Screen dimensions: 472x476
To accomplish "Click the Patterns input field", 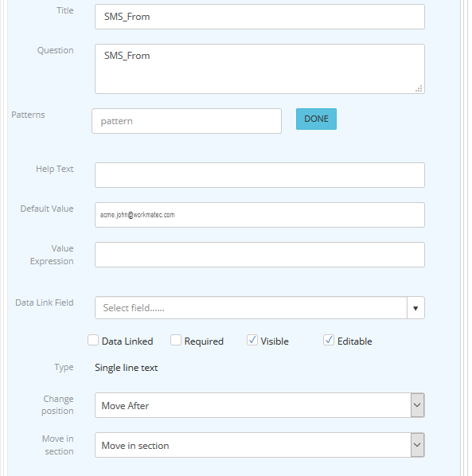I will (x=187, y=121).
